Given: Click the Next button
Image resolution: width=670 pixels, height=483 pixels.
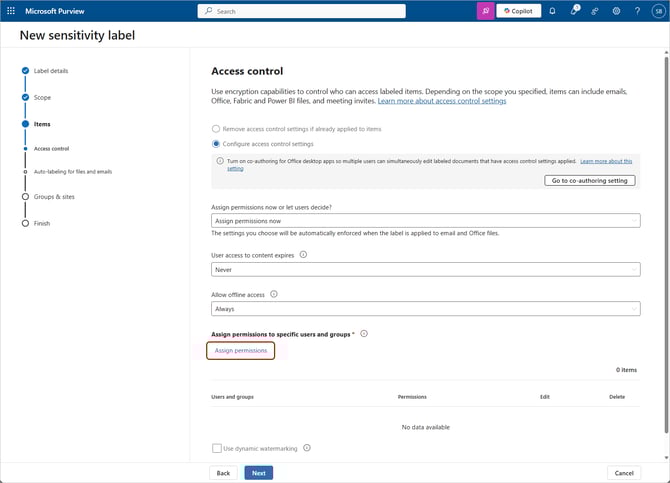Looking at the screenshot, I should pos(258,473).
